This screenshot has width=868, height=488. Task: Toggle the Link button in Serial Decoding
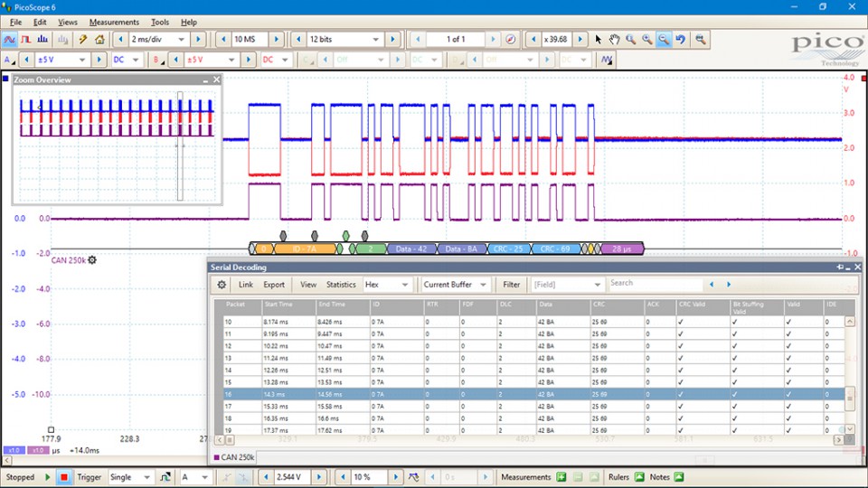(x=245, y=285)
